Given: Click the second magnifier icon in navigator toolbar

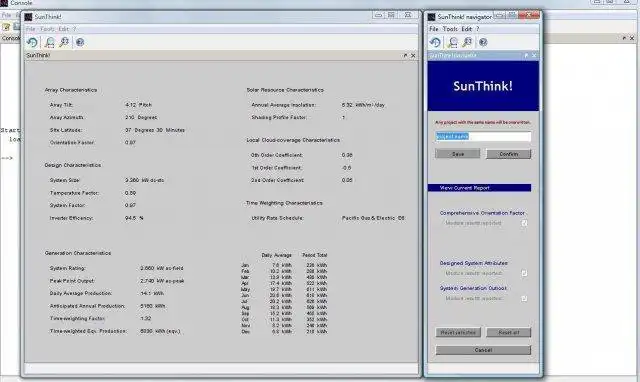Looking at the screenshot, I should [x=467, y=42].
